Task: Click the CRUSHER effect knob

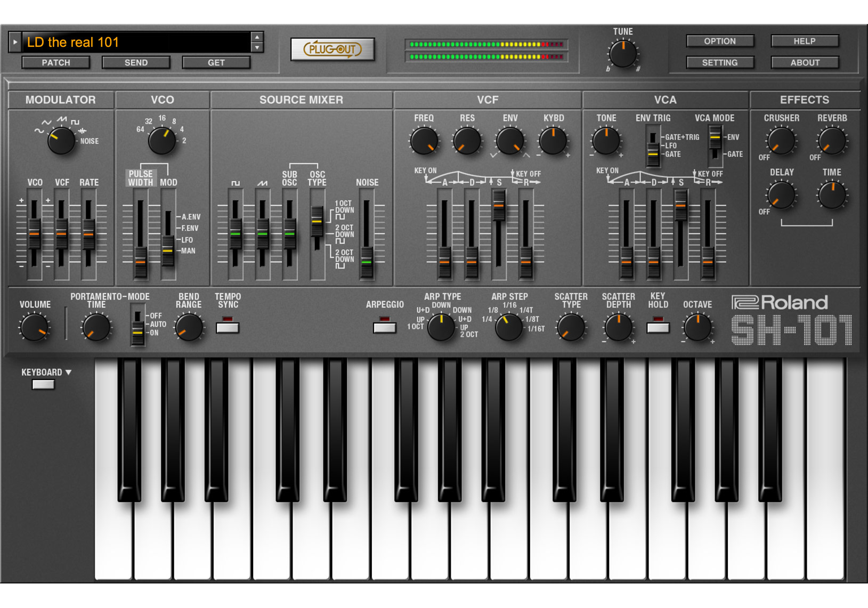Action: 781,141
